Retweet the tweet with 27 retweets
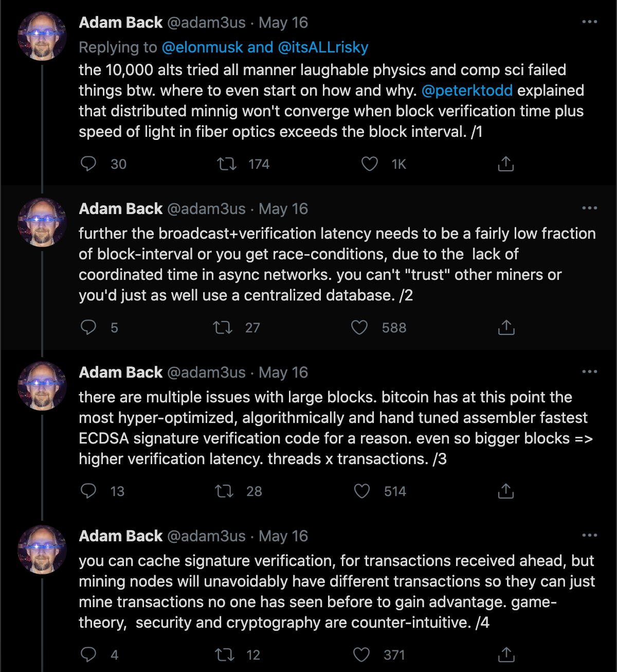 coord(223,327)
